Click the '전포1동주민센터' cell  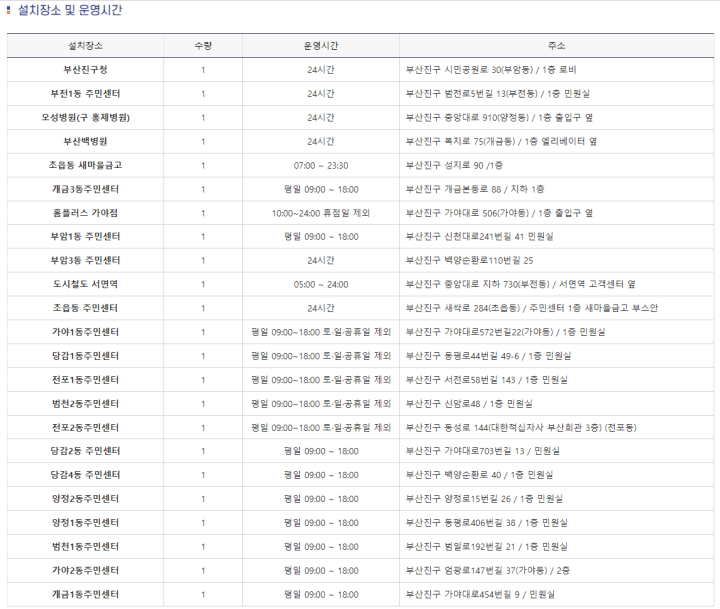pos(85,380)
